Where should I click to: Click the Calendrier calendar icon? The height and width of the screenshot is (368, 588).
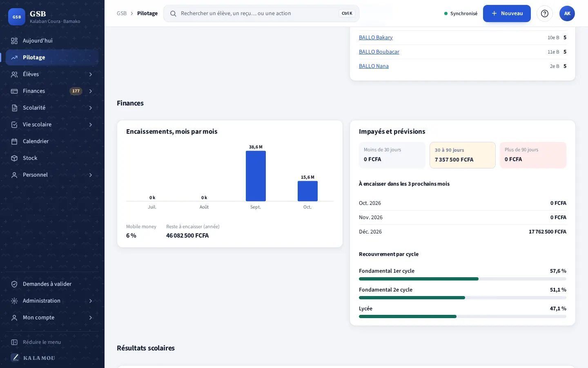click(14, 141)
